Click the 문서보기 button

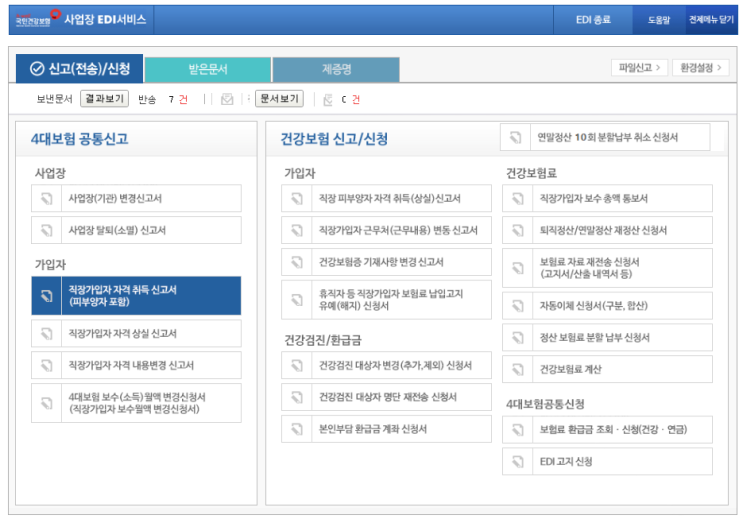279,99
